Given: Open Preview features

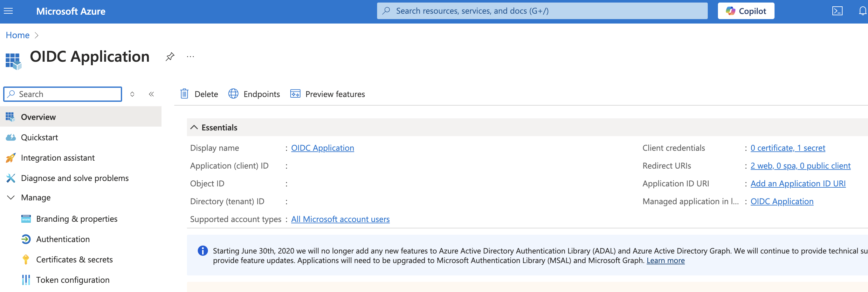Looking at the screenshot, I should pyautogui.click(x=327, y=94).
